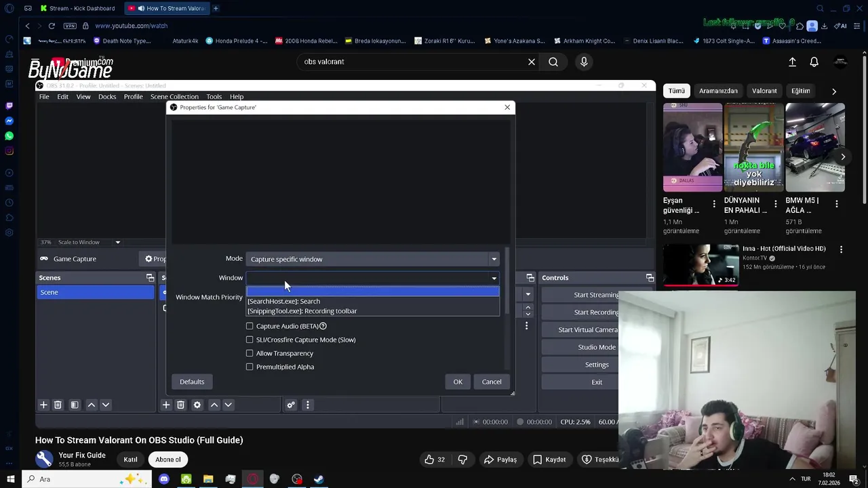Open the 'Scale to Window' preview dropdown
This screenshot has width=868, height=488.
[x=117, y=242]
